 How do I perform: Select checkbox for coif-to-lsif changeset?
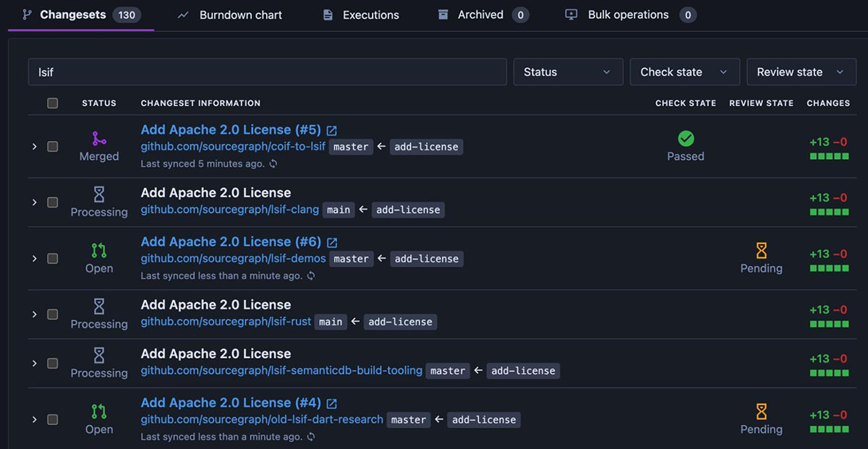pyautogui.click(x=53, y=147)
